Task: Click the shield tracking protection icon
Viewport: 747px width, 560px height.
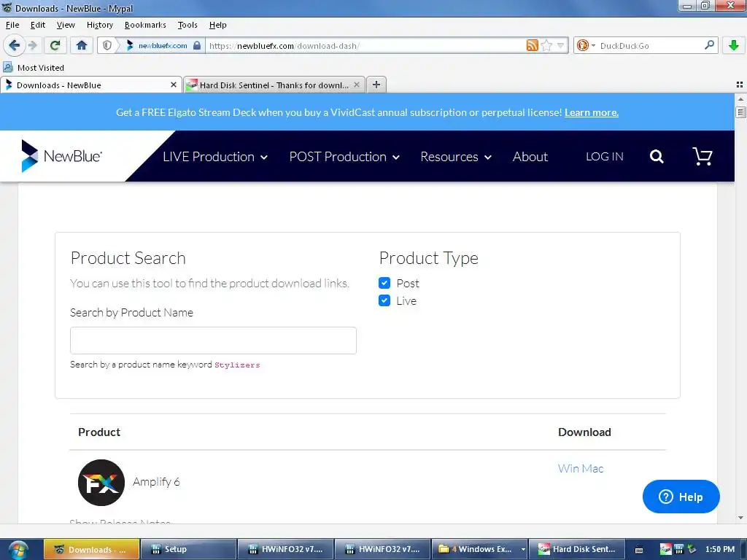Action: [x=107, y=46]
